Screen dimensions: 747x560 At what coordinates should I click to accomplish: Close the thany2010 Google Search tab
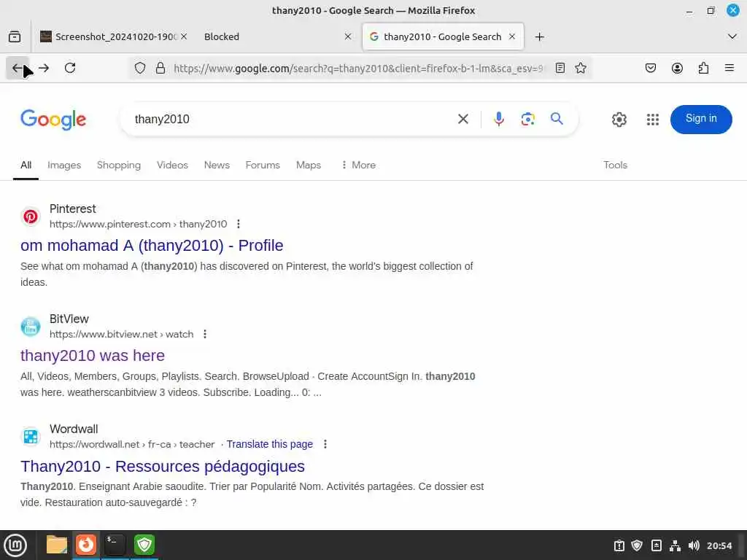tap(512, 36)
